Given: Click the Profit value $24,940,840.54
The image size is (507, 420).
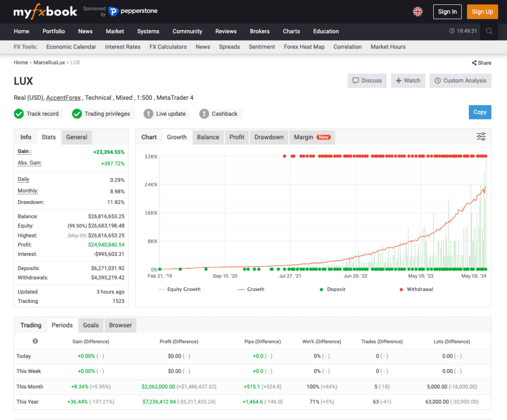Looking at the screenshot, I should [106, 244].
